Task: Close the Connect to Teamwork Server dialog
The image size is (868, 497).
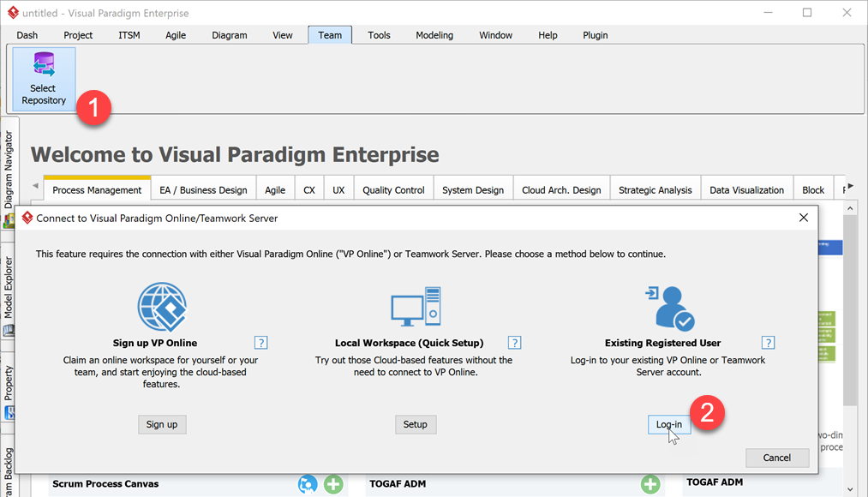Action: pyautogui.click(x=804, y=218)
